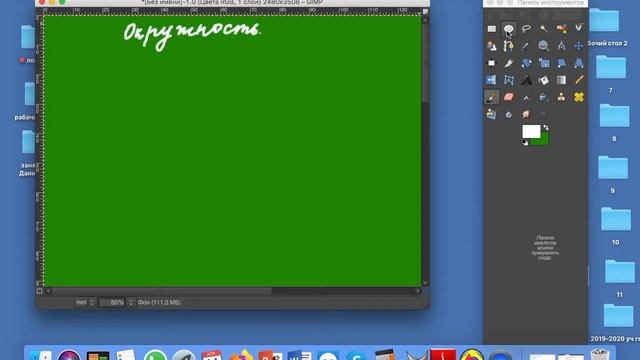Choose the Blend gradient tool
The width and height of the screenshot is (640, 360).
point(561,80)
